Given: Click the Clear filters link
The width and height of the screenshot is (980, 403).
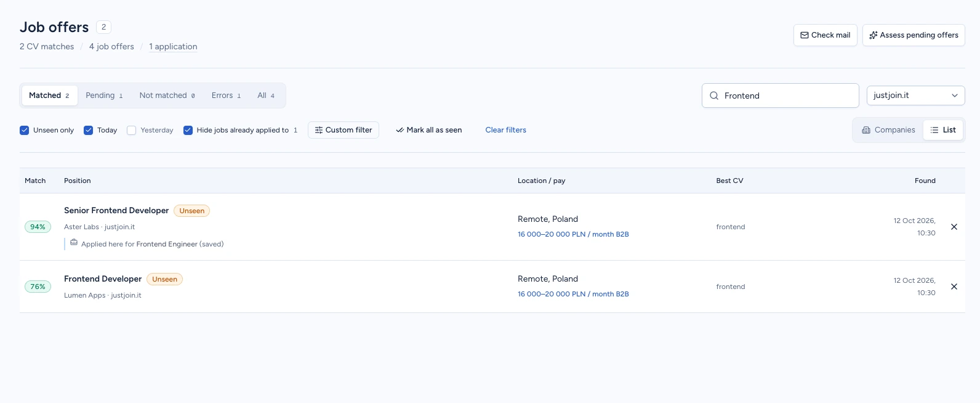Looking at the screenshot, I should (506, 130).
